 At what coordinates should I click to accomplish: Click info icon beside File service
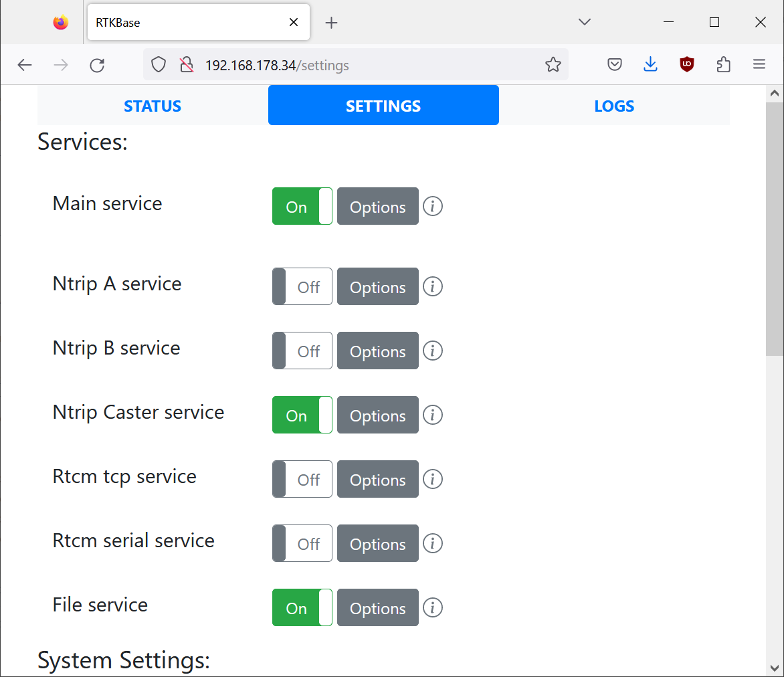coord(433,608)
